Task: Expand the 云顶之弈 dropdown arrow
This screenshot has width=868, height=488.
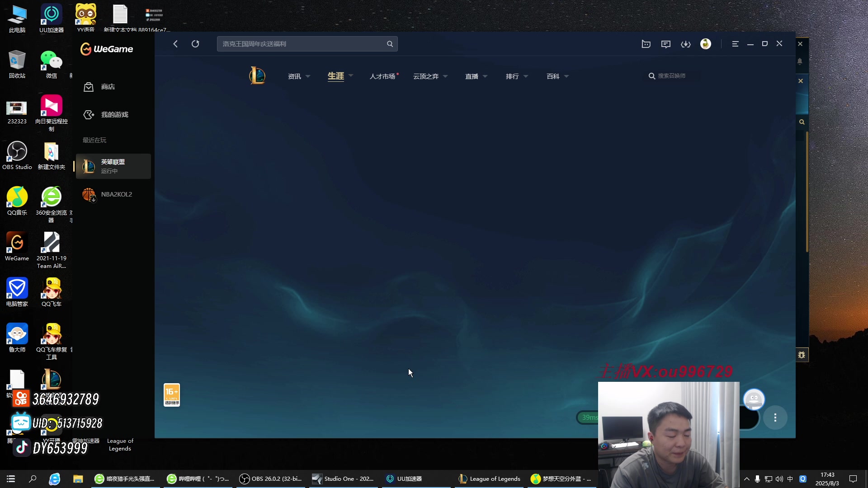Action: click(x=445, y=76)
